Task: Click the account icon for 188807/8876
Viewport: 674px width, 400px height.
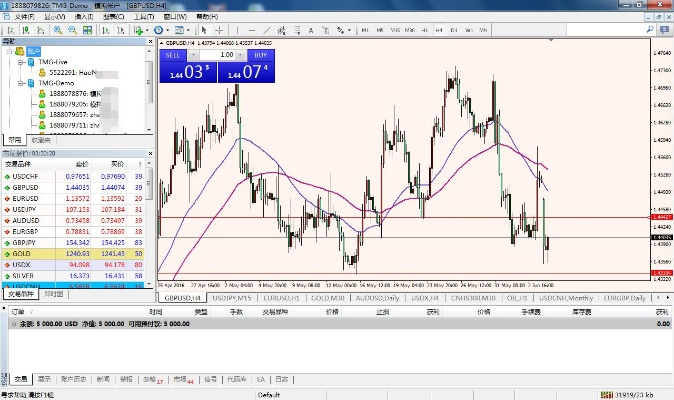Action: point(42,93)
